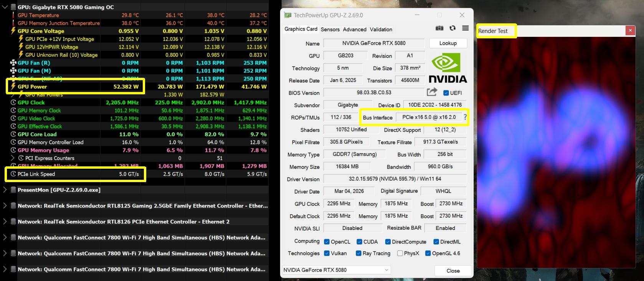Viewport: 644px width, 281px height.
Task: Click the GPU Temperature thermometer icon
Action: [13, 15]
